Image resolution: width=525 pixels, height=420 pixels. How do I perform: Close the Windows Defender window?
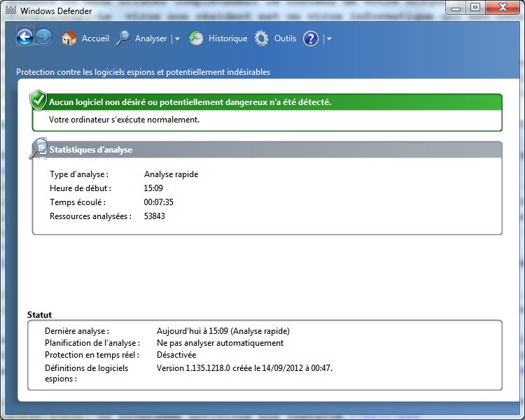pos(502,8)
